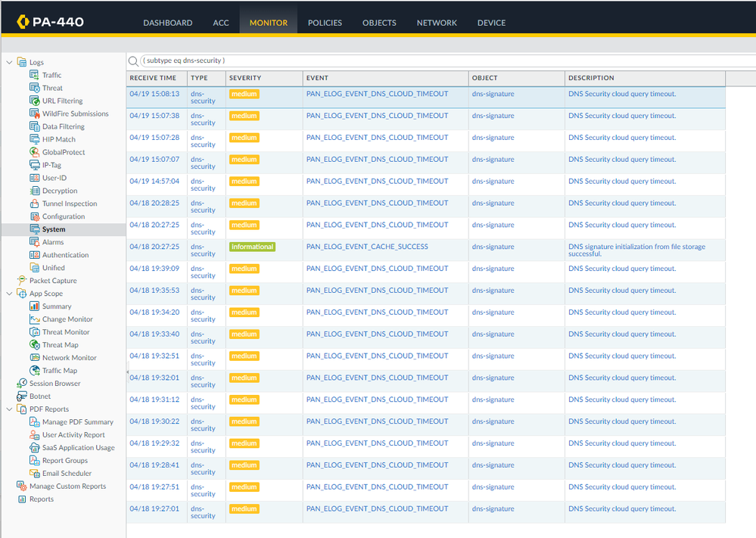
Task: Collapse the PDF Reports tree node
Action: [10, 409]
